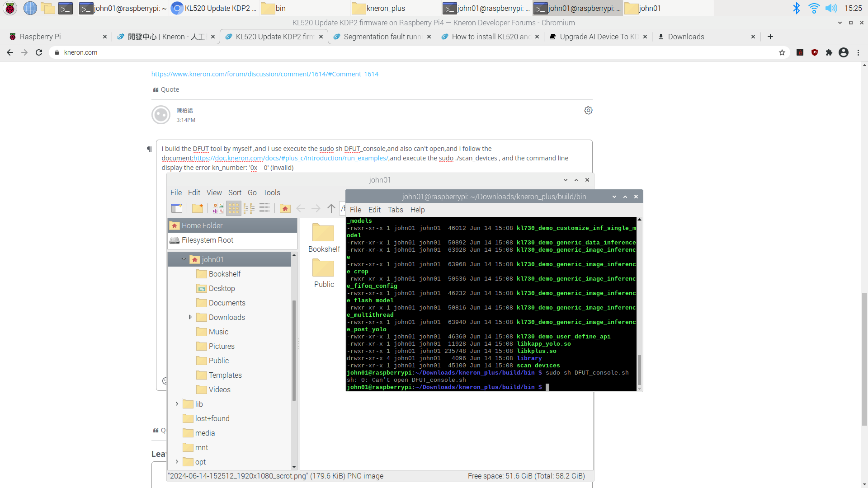The image size is (868, 488).
Task: Click New Window icon in file manager toolbar
Action: tap(177, 208)
